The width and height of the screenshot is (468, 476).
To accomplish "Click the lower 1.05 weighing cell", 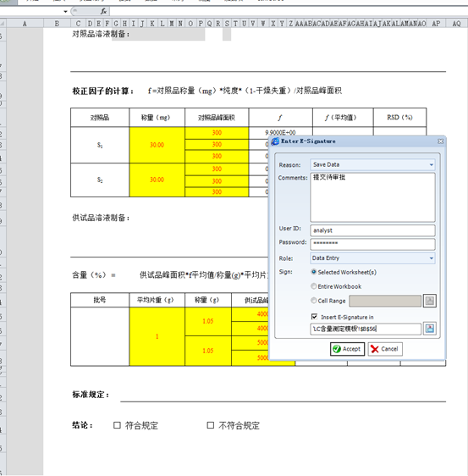I will point(208,351).
